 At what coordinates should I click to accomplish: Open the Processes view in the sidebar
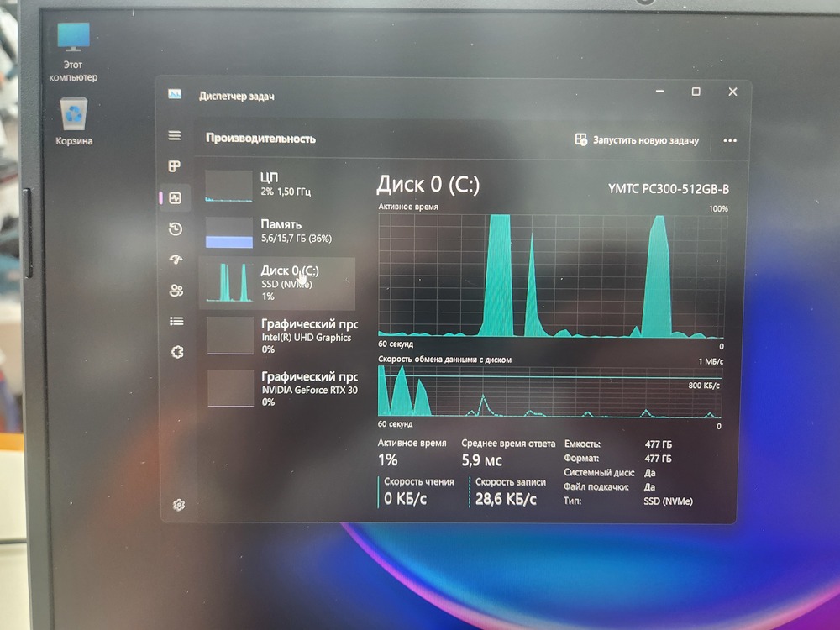point(175,165)
